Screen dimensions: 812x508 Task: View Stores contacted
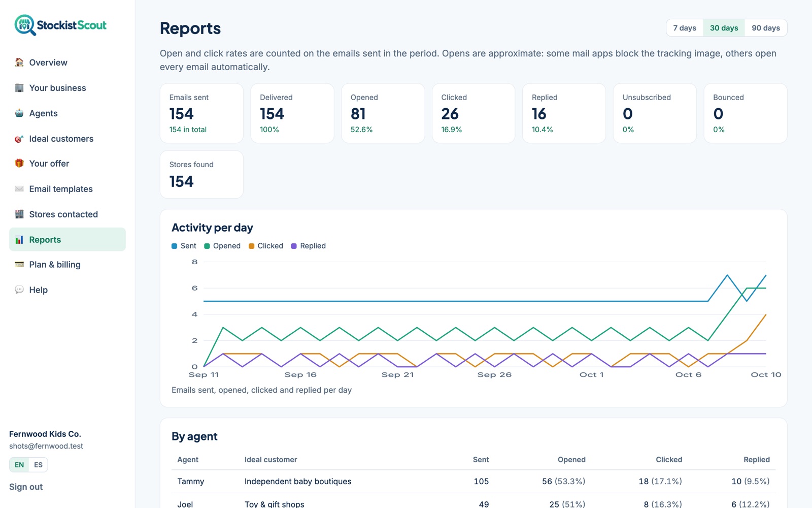tap(67, 214)
